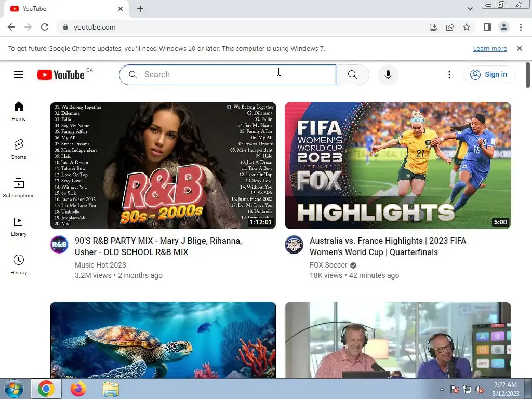Image resolution: width=532 pixels, height=399 pixels.
Task: Click '3.2M views • 2 months ago' text
Action: 118,275
